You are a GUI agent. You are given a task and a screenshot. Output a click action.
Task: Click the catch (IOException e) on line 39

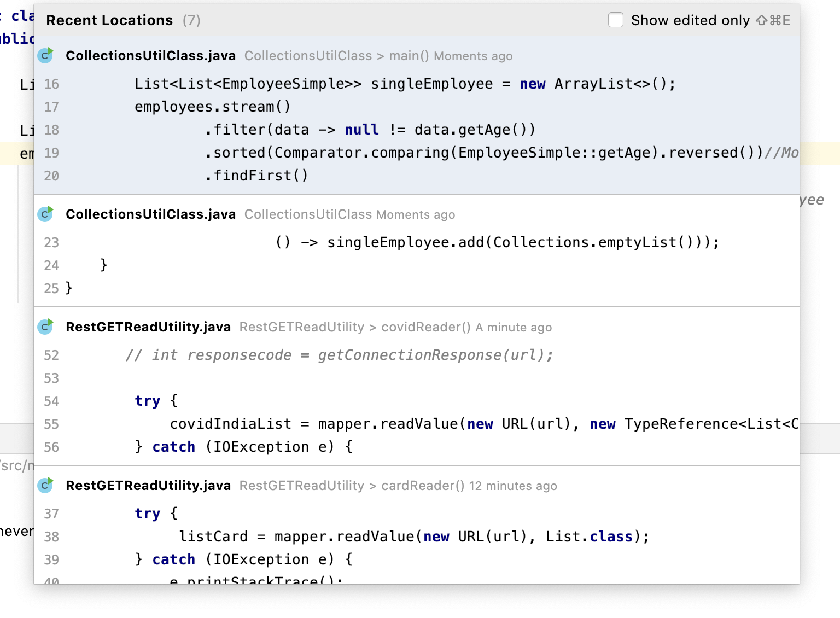coord(244,559)
